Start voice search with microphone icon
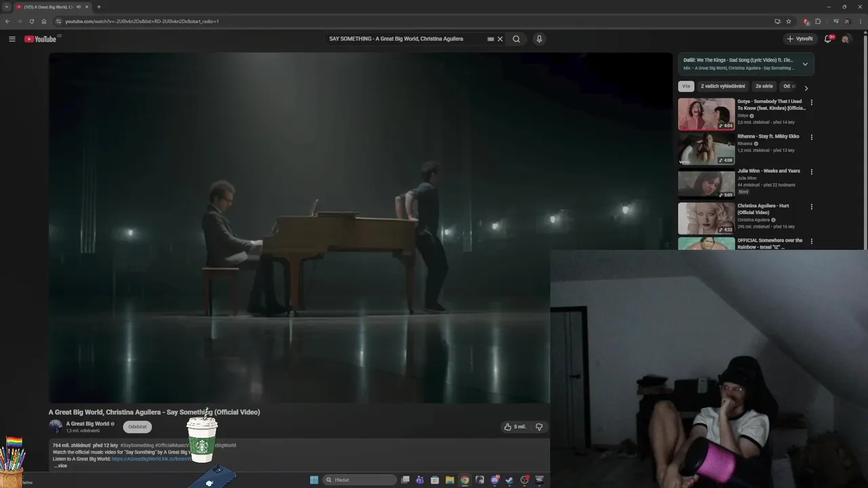 coord(539,39)
